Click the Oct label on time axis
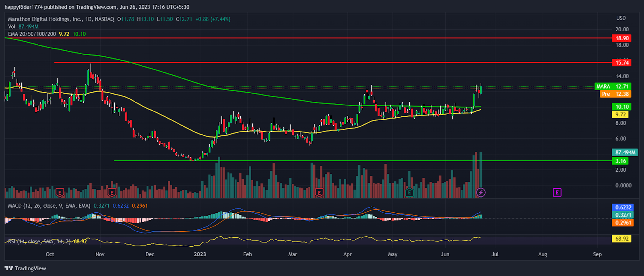644x276 pixels. tap(50, 254)
